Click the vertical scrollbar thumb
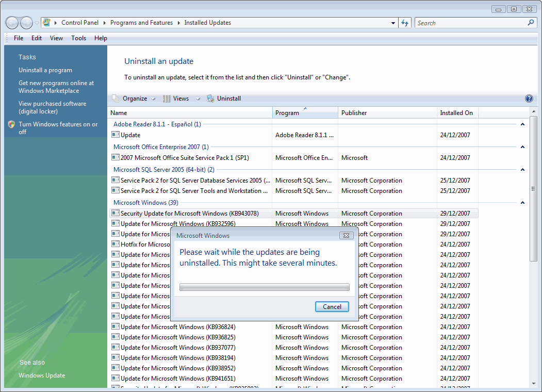 533,189
